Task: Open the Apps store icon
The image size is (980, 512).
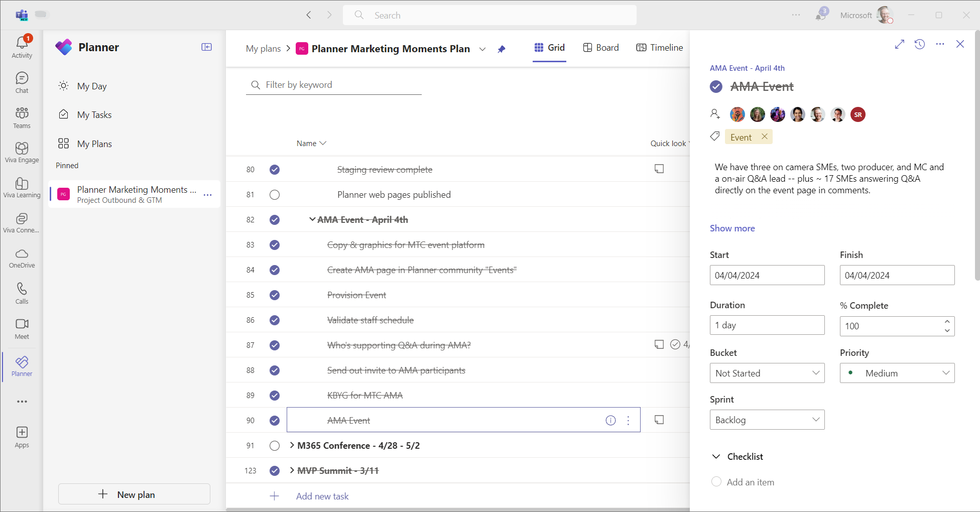Action: 22,437
